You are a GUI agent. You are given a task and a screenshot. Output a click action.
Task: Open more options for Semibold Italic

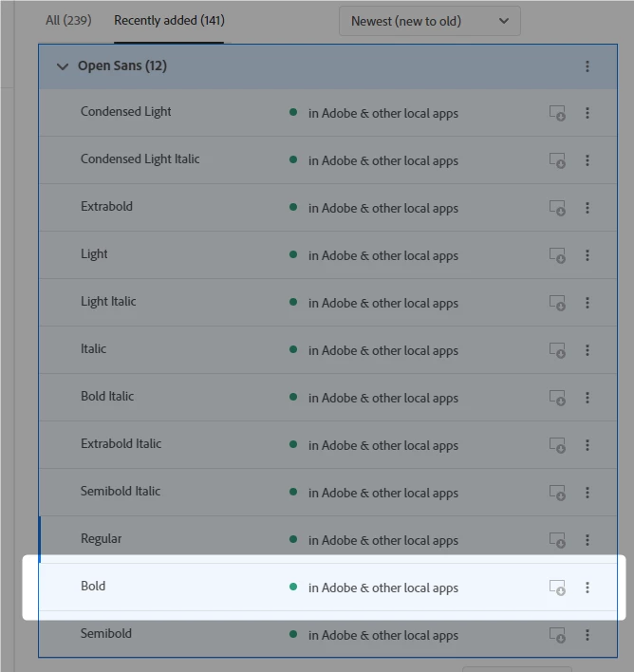click(x=587, y=493)
